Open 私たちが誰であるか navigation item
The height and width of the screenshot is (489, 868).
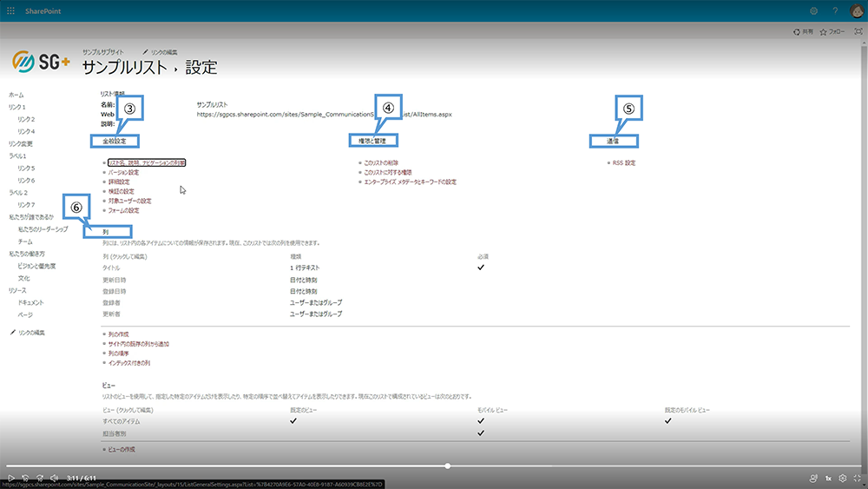[x=31, y=216]
